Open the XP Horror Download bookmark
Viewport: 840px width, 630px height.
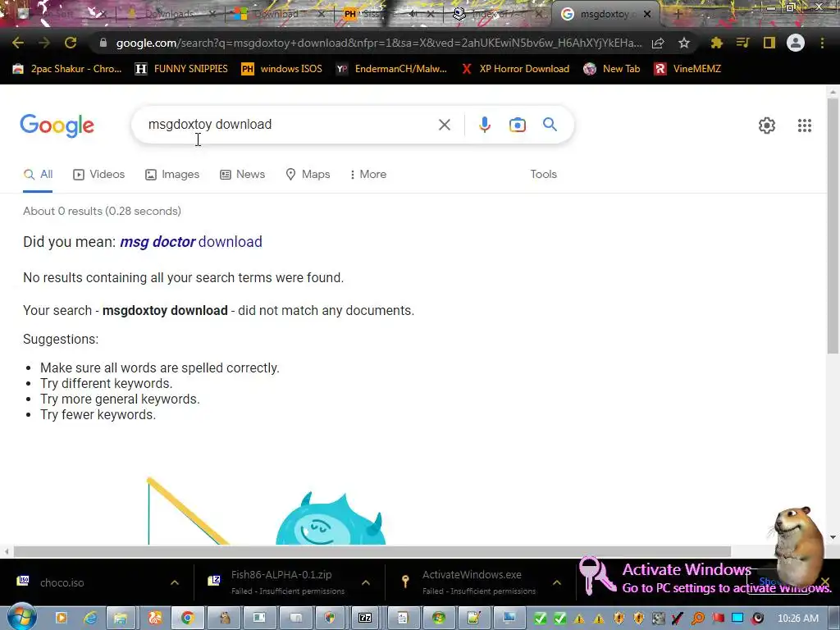[515, 69]
